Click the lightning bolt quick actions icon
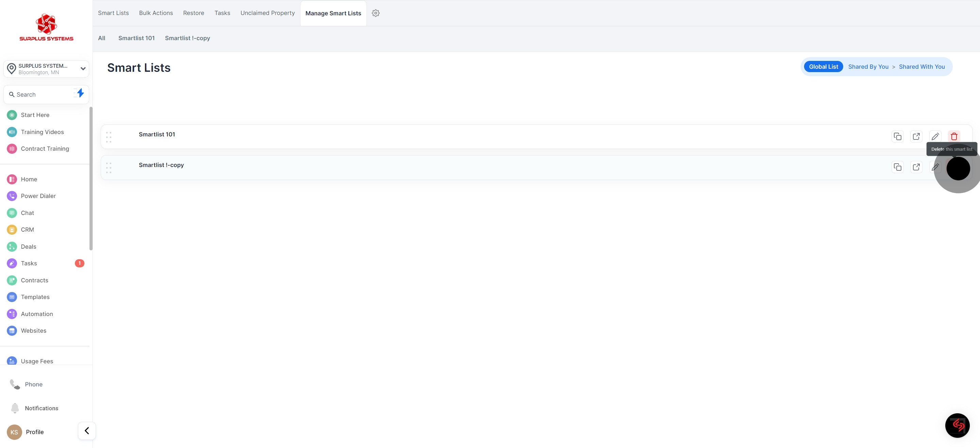 (80, 93)
